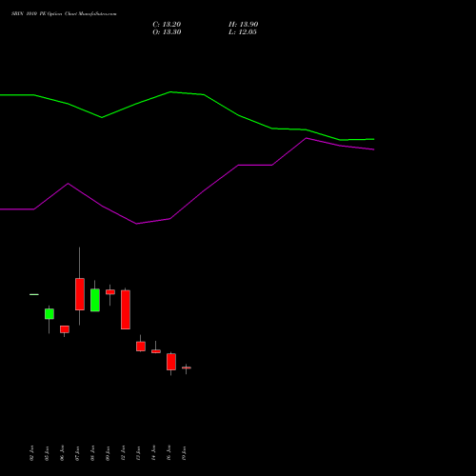Viewport: 476px width, 476px height.
Task: Select the '07 Jan' date axis label
Action: (x=77, y=453)
